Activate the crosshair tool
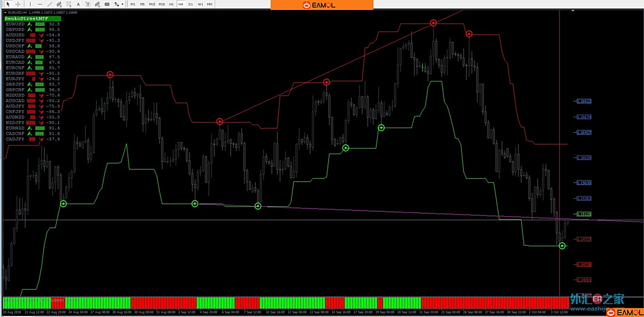The image size is (644, 317). coord(18,4)
